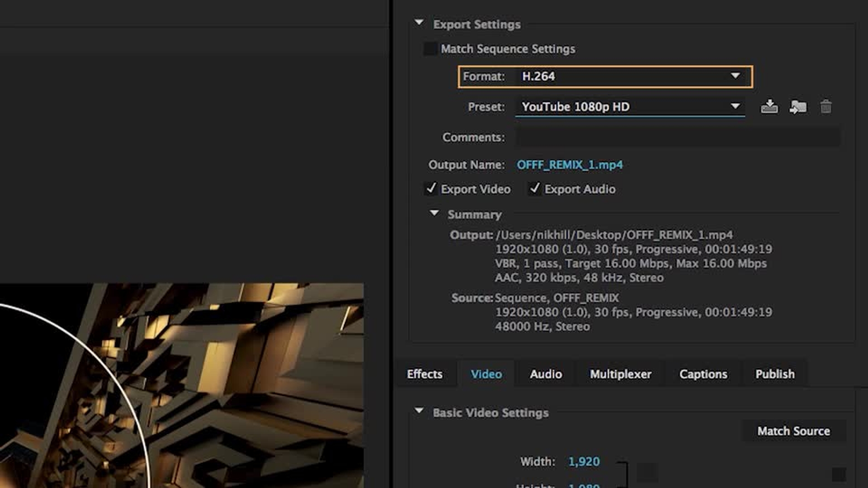Toggle the aspect ratio lock next to Width
This screenshot has height=488, width=868.
pyautogui.click(x=647, y=473)
